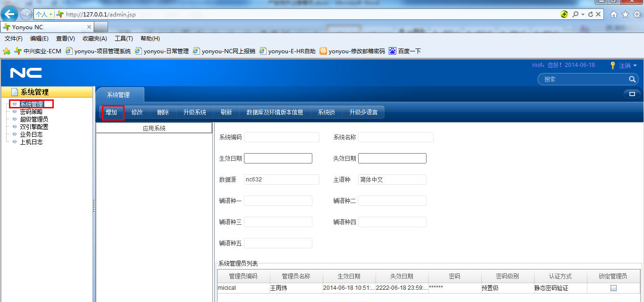
Task: Click the 生效日期 date field
Action: [278, 158]
